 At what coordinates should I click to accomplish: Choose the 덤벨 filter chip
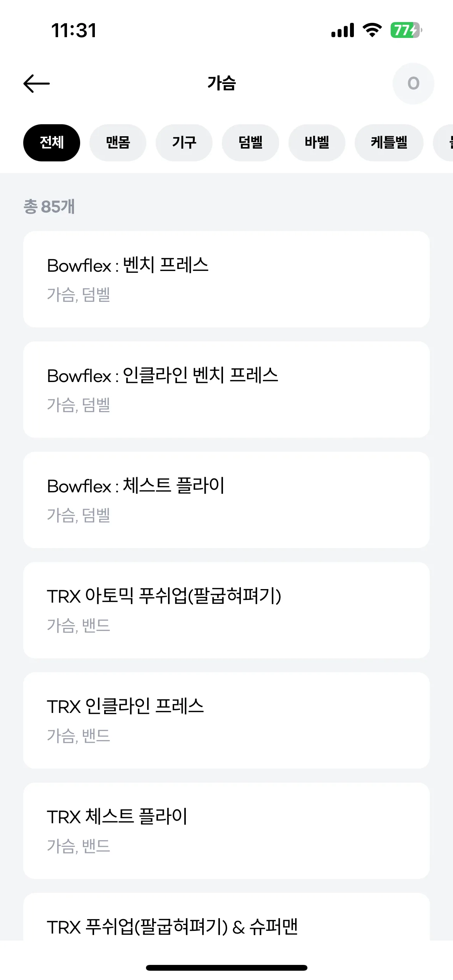(251, 142)
